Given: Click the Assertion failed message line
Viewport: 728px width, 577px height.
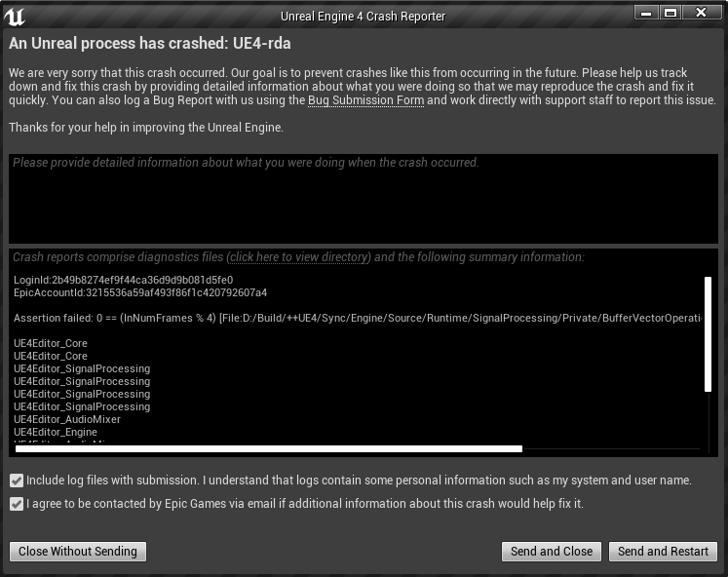Looking at the screenshot, I should 357,319.
